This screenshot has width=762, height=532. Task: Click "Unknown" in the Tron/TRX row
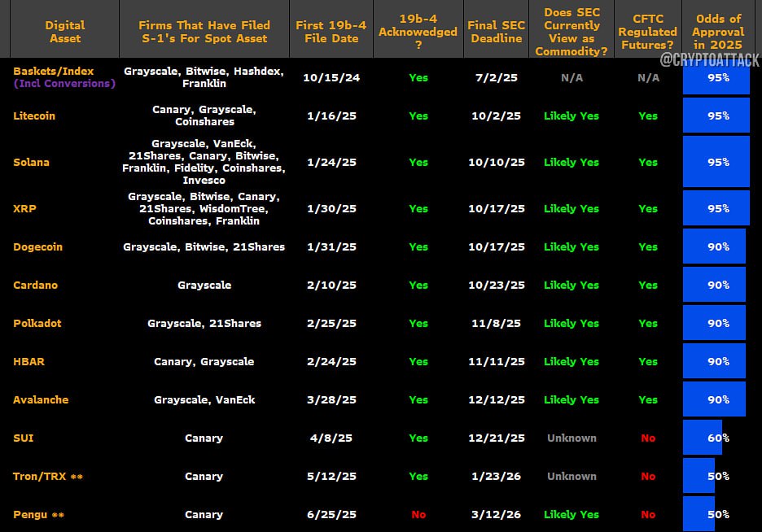571,476
